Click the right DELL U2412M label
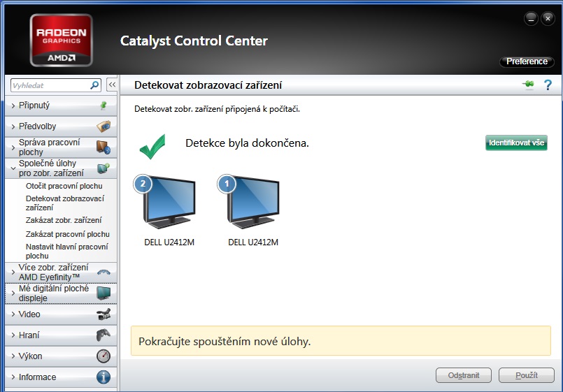 pyautogui.click(x=253, y=242)
